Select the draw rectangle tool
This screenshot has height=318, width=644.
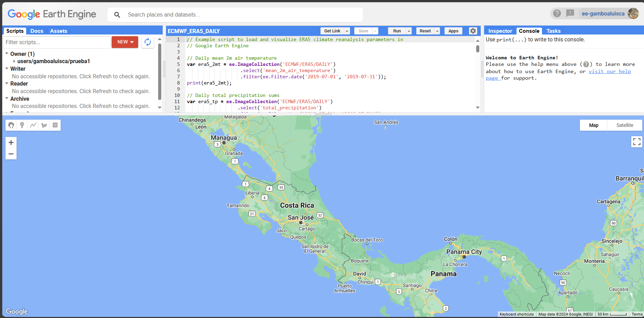click(55, 125)
